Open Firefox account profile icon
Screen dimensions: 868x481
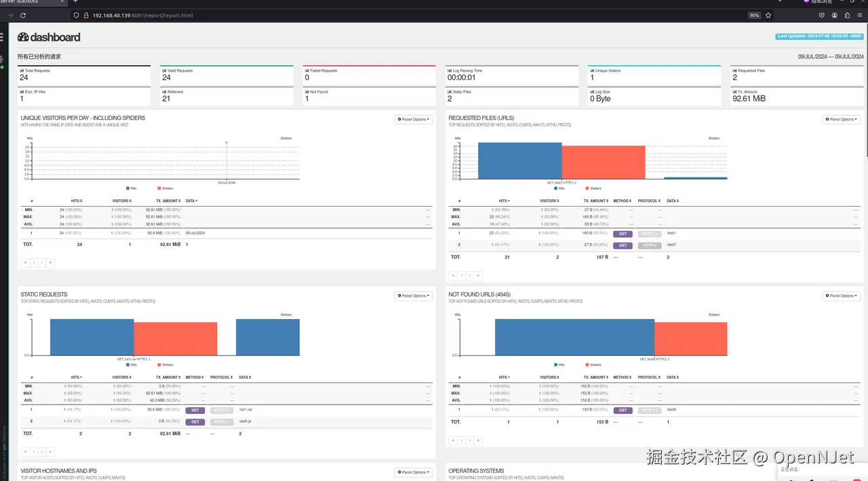coord(835,15)
